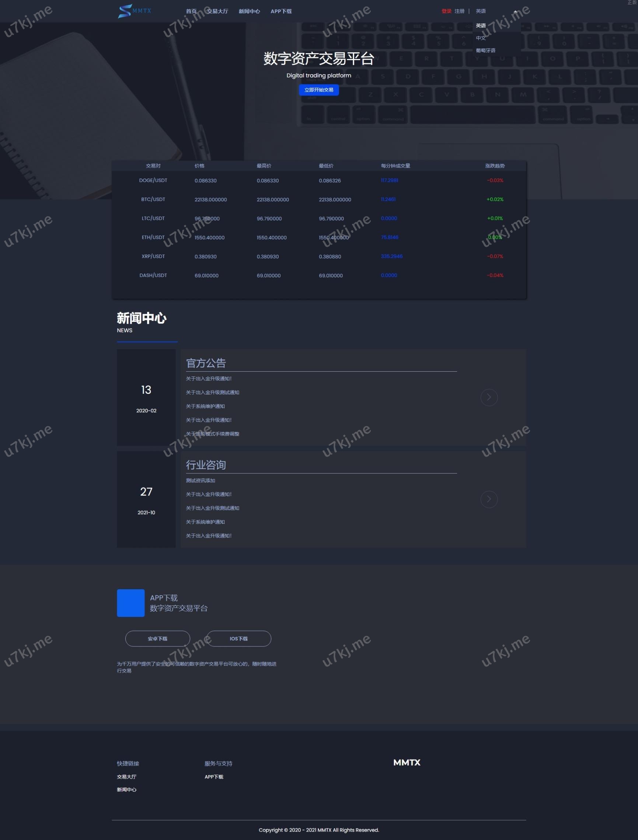Image resolution: width=638 pixels, height=840 pixels.
Task: Click the 注册 link in header
Action: (460, 11)
